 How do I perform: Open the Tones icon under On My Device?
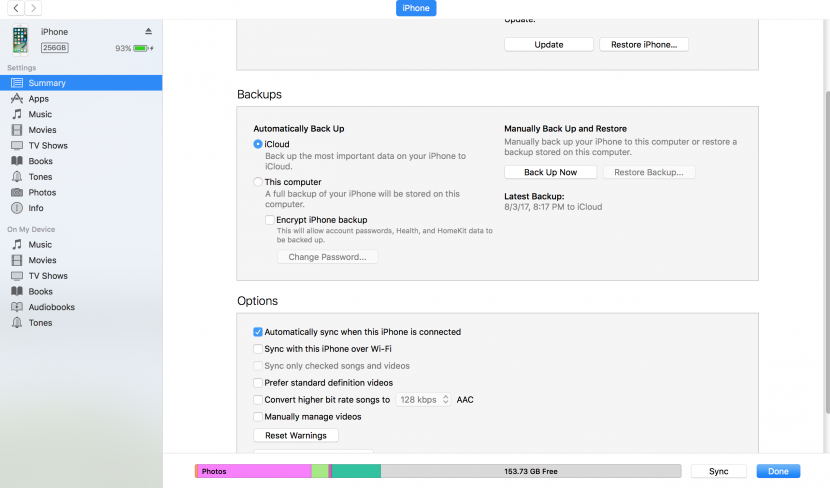click(17, 322)
